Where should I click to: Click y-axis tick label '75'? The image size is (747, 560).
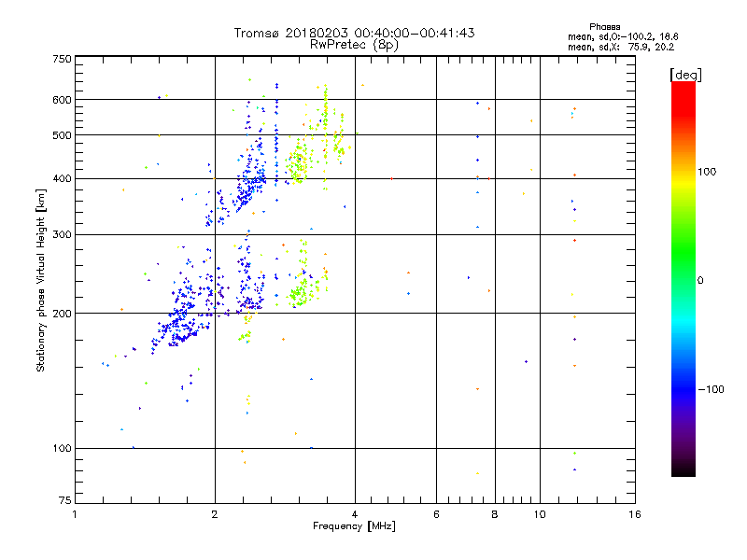pyautogui.click(x=65, y=500)
